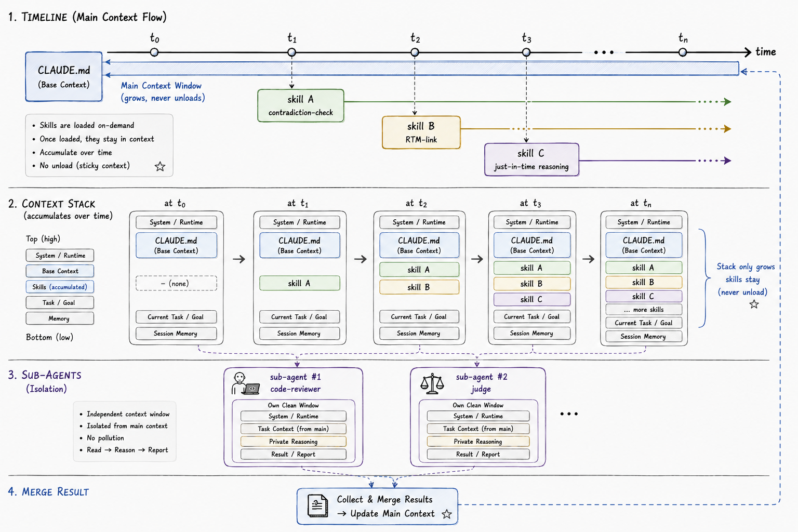Click the document icon in Collect & Merge Results
Image resolution: width=798 pixels, height=532 pixels.
point(318,506)
